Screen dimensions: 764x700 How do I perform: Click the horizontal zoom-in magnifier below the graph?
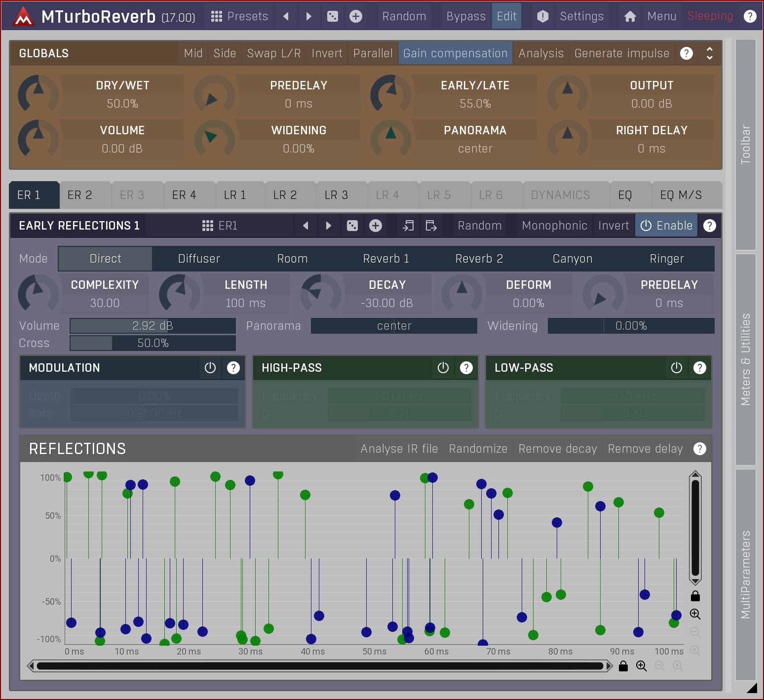click(x=641, y=666)
